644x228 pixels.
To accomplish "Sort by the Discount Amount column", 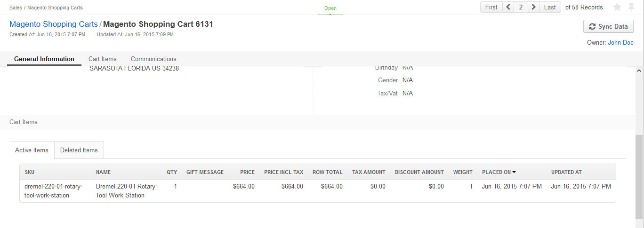I will (419, 172).
